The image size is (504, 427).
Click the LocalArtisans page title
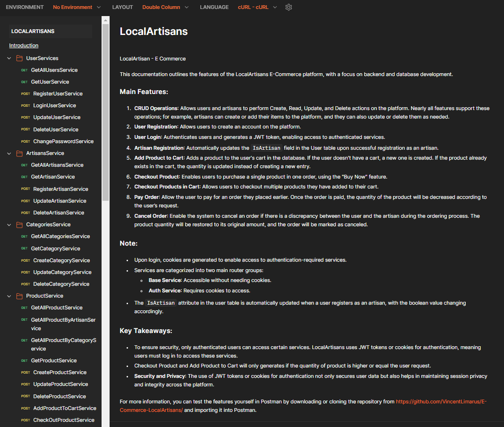[x=154, y=32]
